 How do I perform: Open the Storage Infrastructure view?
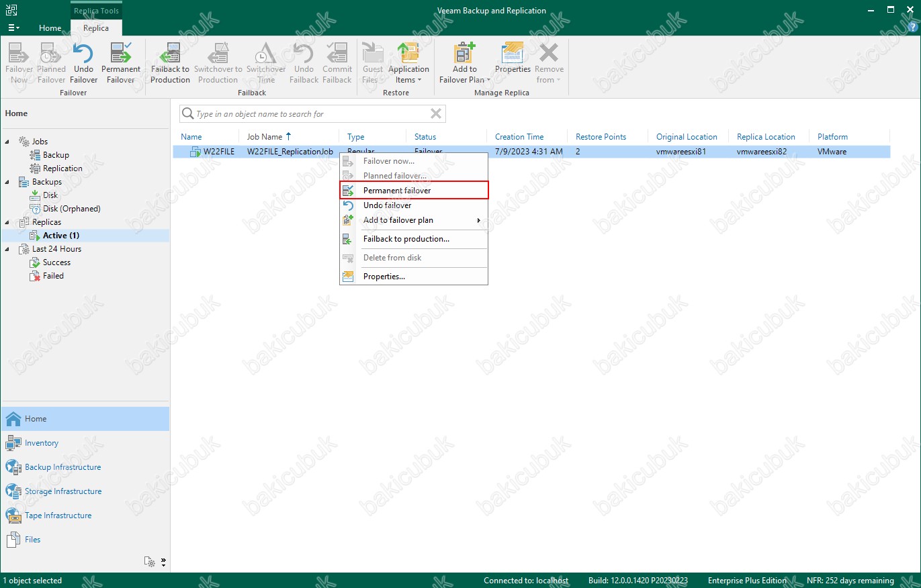click(x=85, y=491)
